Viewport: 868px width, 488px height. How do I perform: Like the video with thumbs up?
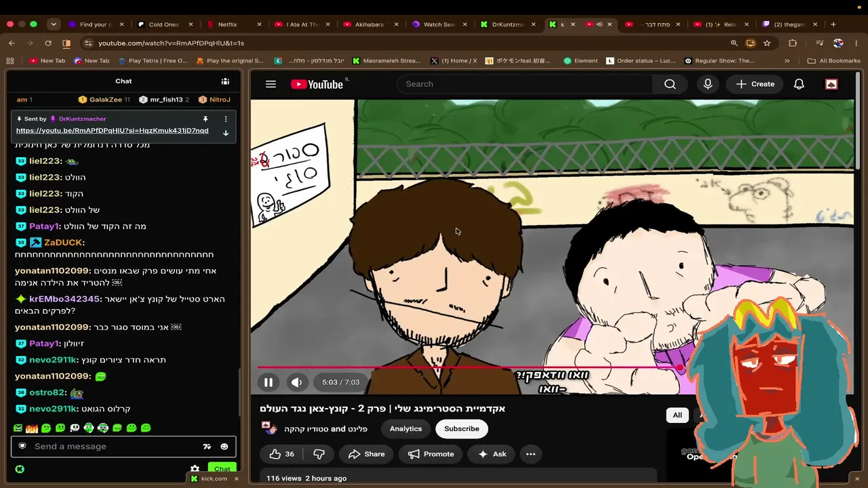pos(281,454)
